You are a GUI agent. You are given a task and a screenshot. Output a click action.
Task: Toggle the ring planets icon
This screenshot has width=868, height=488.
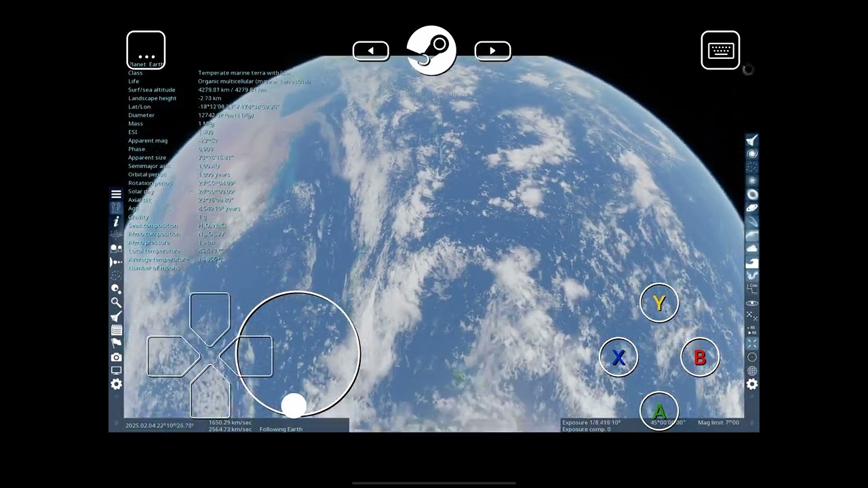[x=752, y=195]
